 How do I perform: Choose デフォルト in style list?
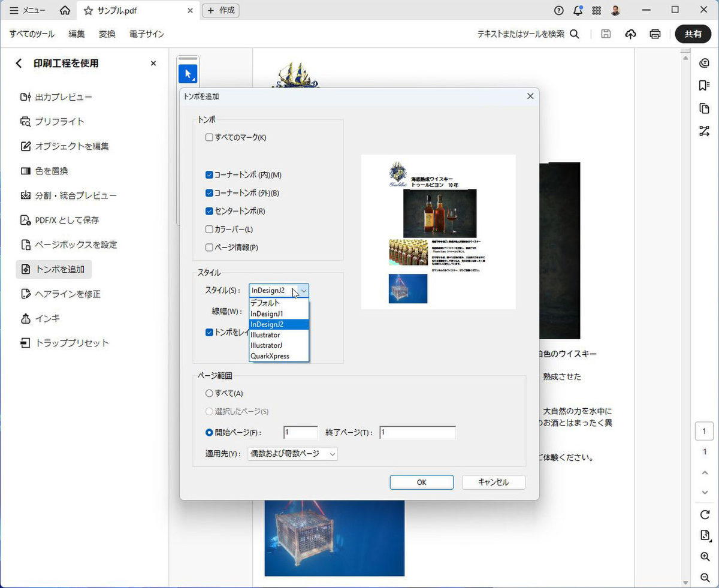coord(279,303)
